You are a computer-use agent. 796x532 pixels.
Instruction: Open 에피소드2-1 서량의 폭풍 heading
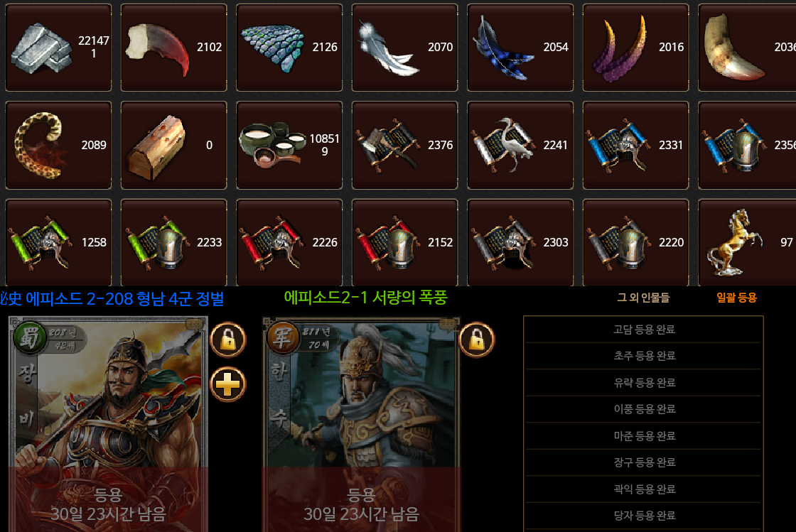(365, 298)
